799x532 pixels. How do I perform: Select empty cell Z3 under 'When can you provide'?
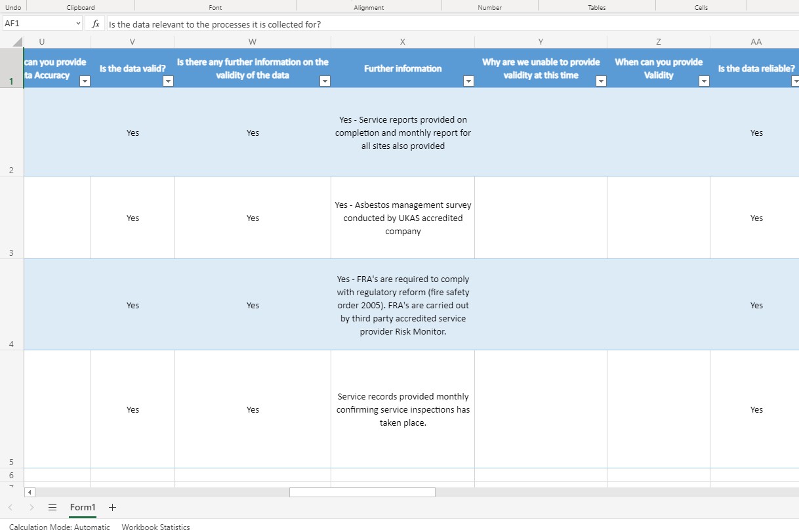(x=659, y=218)
